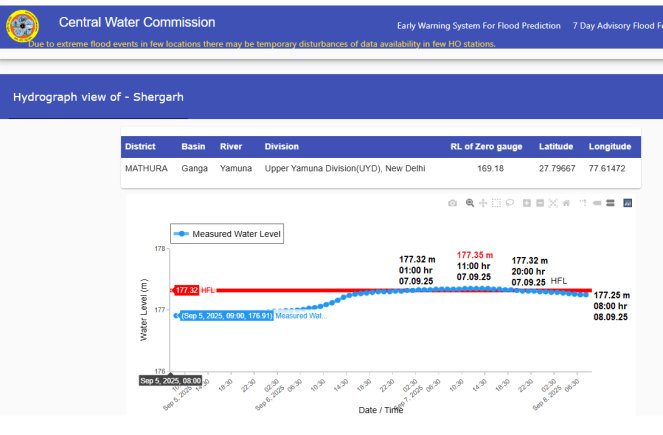Click the Zoom In plus icon
The height and width of the screenshot is (435, 663).
click(527, 203)
